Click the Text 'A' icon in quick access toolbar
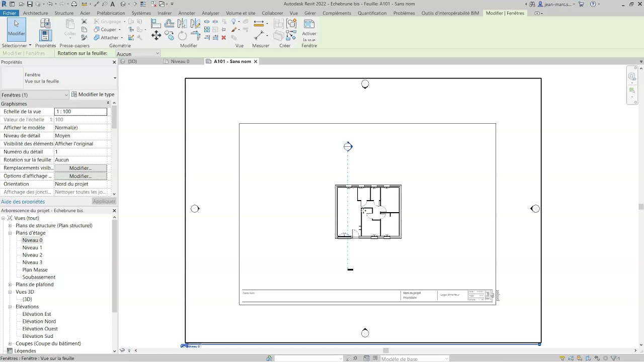Viewport: 644px width, 362px height. pyautogui.click(x=112, y=4)
